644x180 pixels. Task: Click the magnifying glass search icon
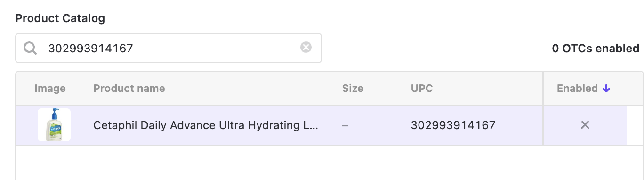click(30, 48)
